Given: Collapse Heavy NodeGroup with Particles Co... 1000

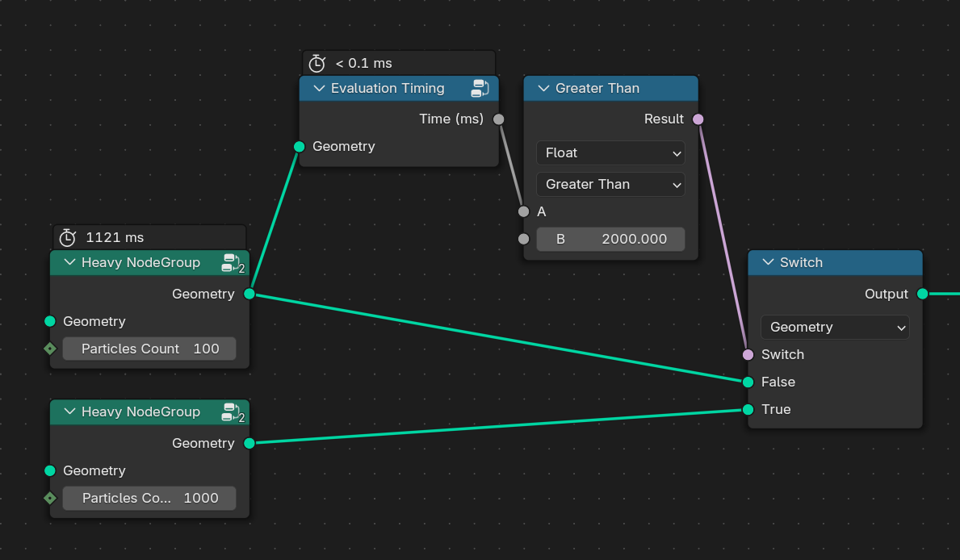Looking at the screenshot, I should pos(69,412).
